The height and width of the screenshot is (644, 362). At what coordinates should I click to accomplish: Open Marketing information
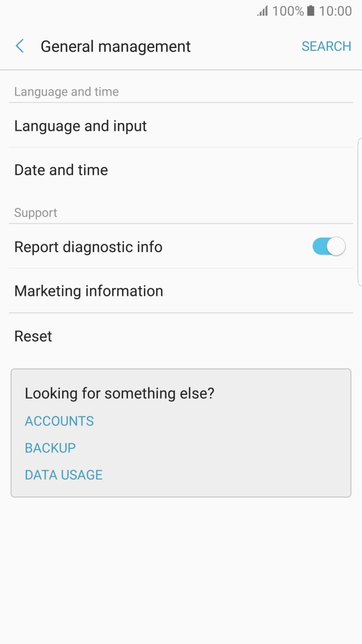pyautogui.click(x=88, y=291)
